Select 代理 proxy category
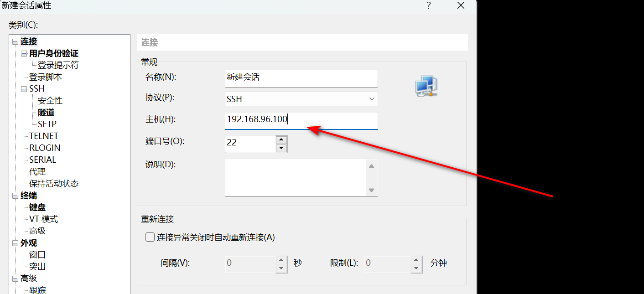Viewport: 644px width, 294px height. [37, 172]
